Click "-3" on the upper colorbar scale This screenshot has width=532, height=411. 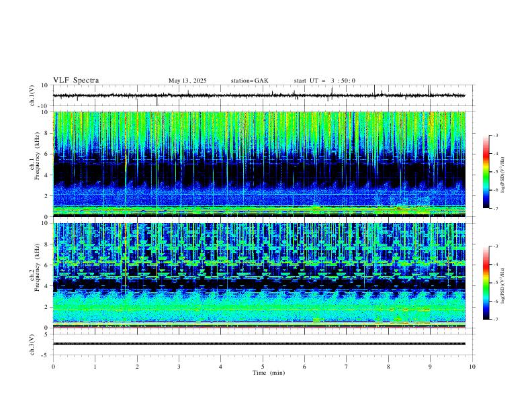(x=496, y=135)
